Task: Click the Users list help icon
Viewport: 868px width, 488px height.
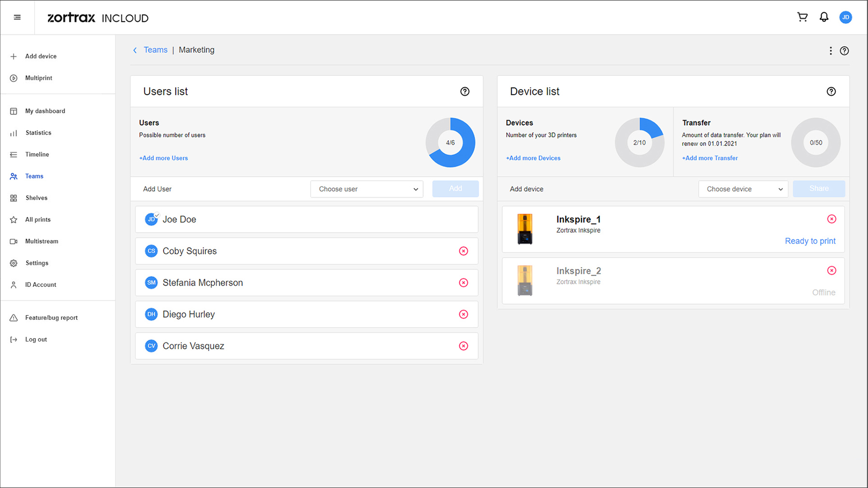Action: [x=465, y=92]
